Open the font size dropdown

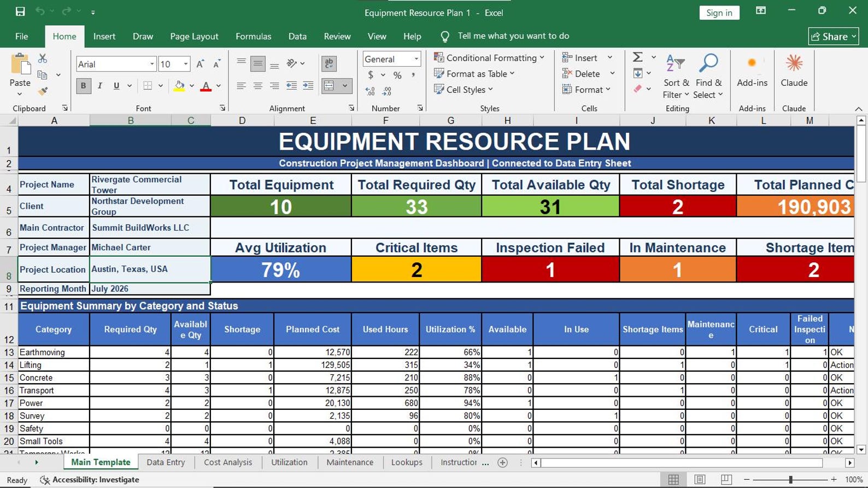tap(186, 64)
